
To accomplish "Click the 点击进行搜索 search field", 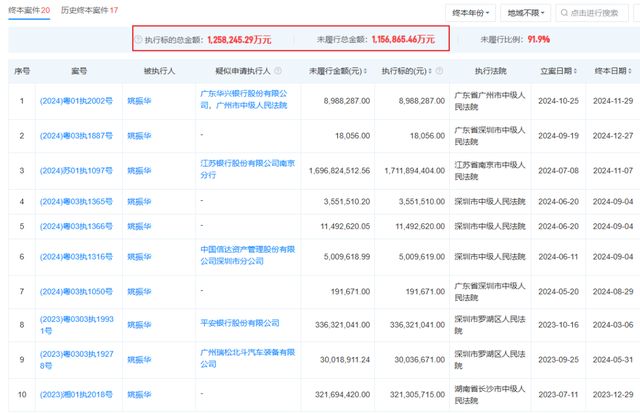I will 592,13.
